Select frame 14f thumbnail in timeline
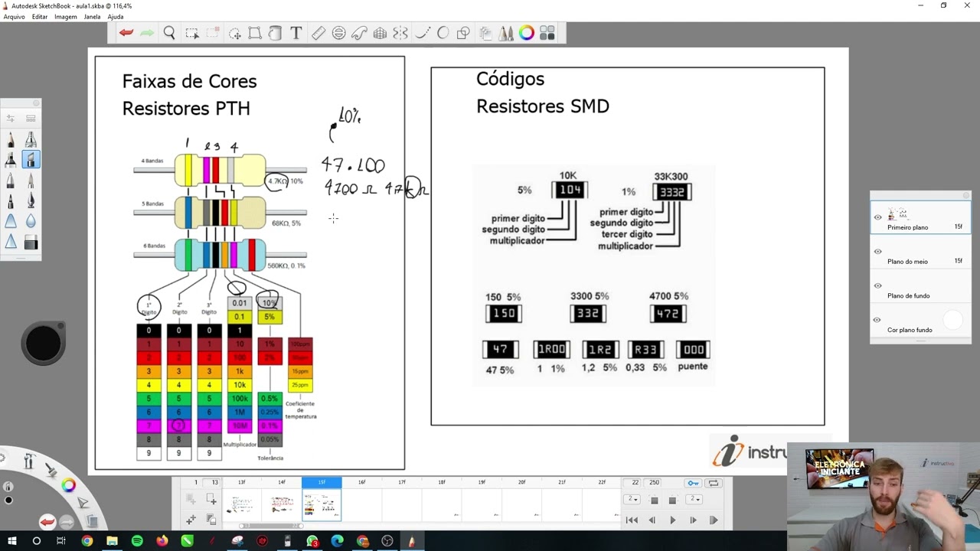Image resolution: width=980 pixels, height=551 pixels. (x=283, y=505)
